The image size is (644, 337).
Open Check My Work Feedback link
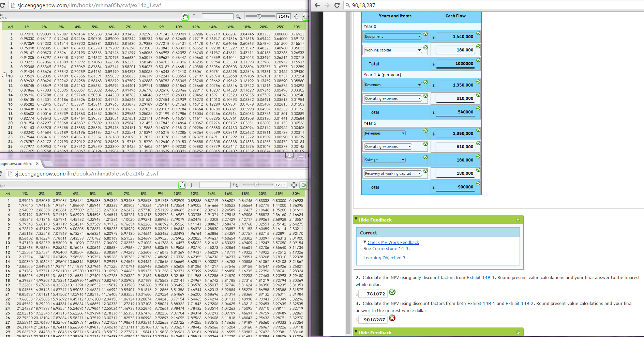click(393, 242)
